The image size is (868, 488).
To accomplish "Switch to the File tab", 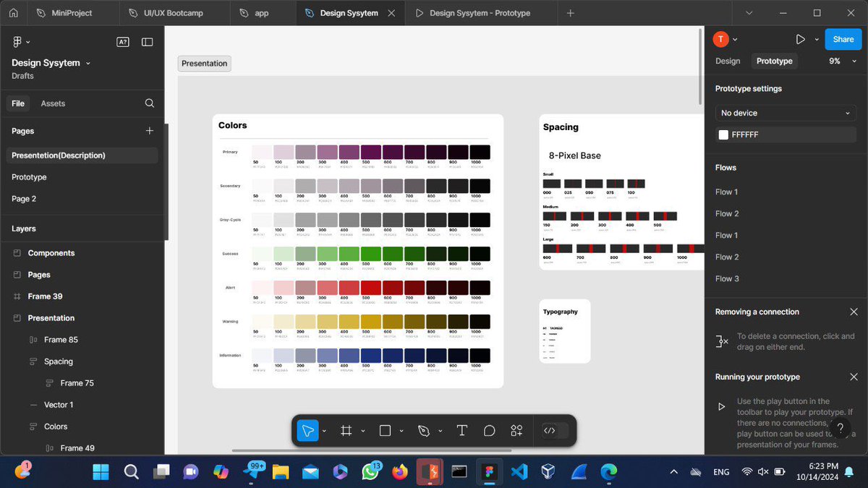I will tap(18, 103).
